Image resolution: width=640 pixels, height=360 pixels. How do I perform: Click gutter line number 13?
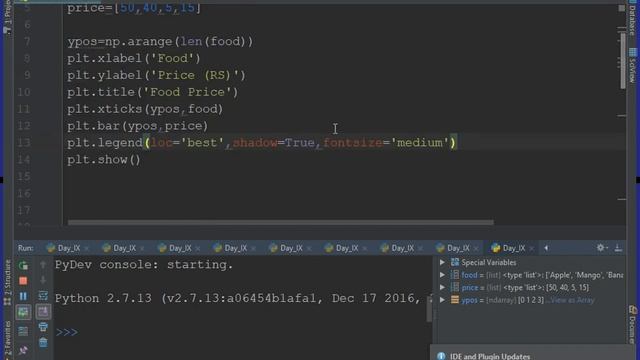(x=24, y=143)
